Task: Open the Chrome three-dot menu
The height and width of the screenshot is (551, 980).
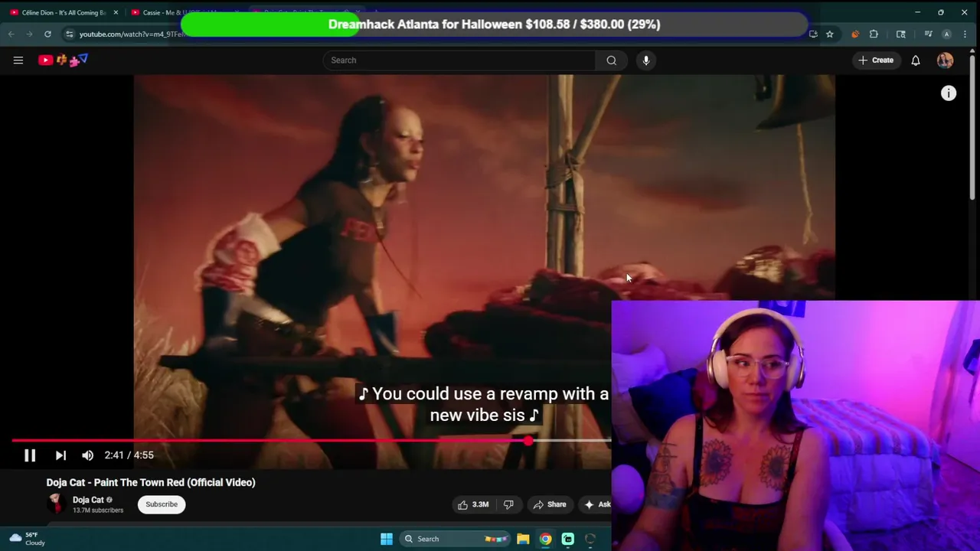Action: click(964, 34)
